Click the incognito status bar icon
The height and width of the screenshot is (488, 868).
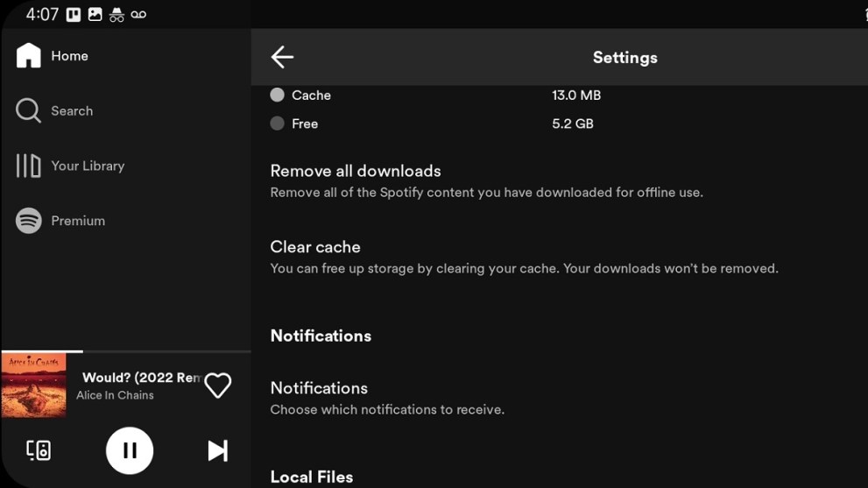click(116, 15)
